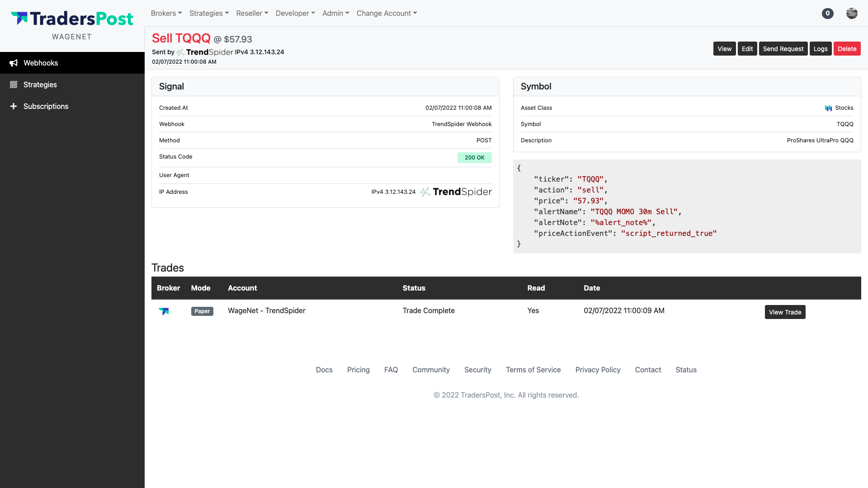
Task: Click the Send Request button
Action: (x=783, y=49)
